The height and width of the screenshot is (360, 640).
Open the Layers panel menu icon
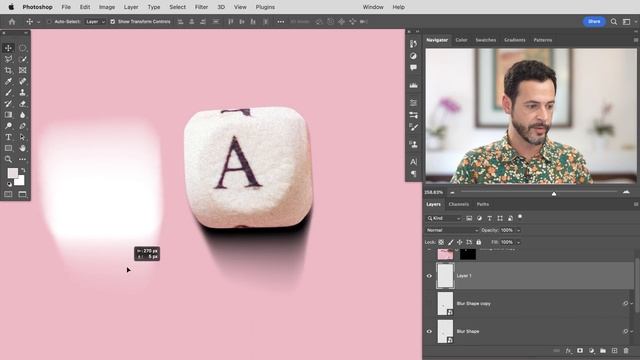coord(636,204)
